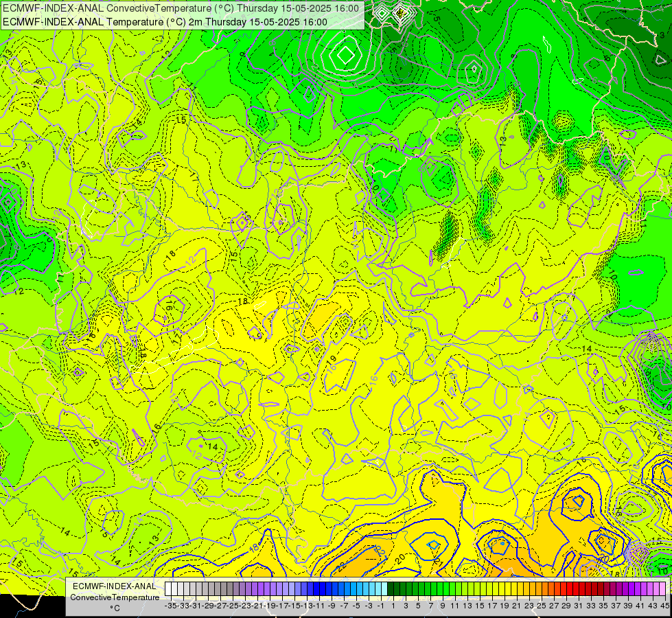Pick the orange legend swatch above 25

[x=545, y=588]
